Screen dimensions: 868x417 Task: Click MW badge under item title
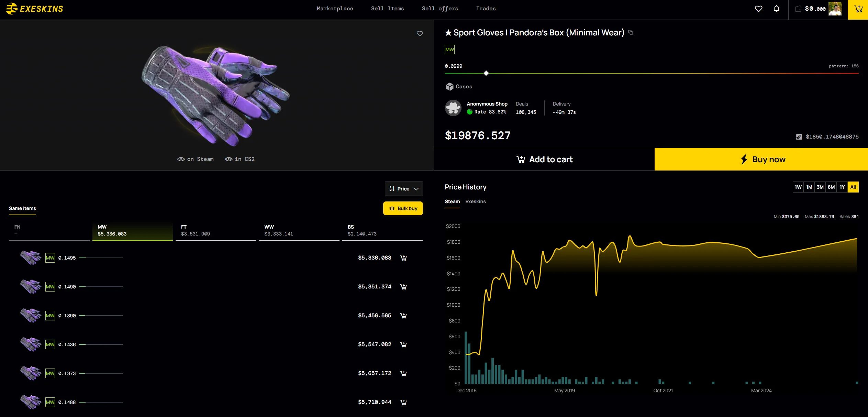pos(449,50)
